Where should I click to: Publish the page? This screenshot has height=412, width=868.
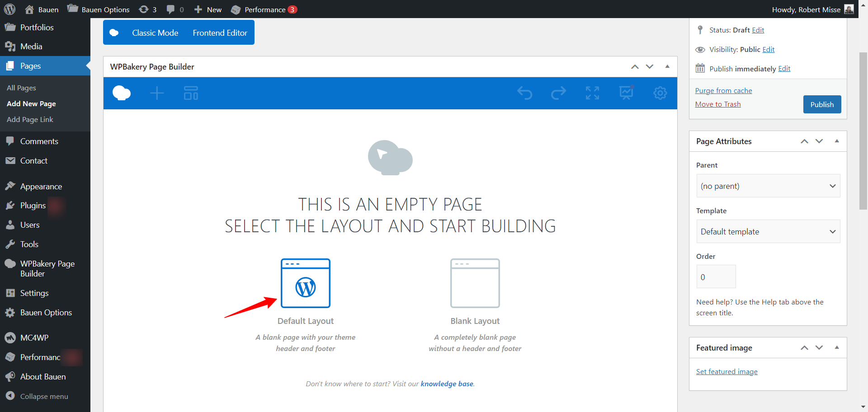coord(822,104)
